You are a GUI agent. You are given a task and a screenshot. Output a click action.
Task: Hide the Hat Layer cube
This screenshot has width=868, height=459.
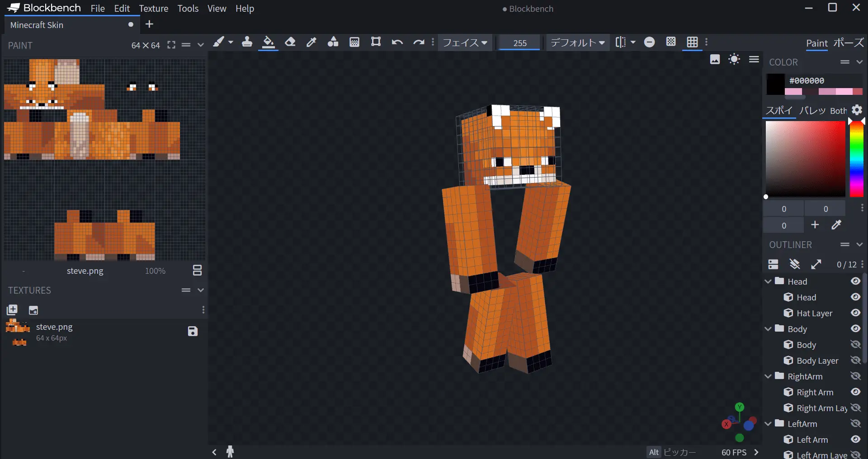pyautogui.click(x=855, y=313)
